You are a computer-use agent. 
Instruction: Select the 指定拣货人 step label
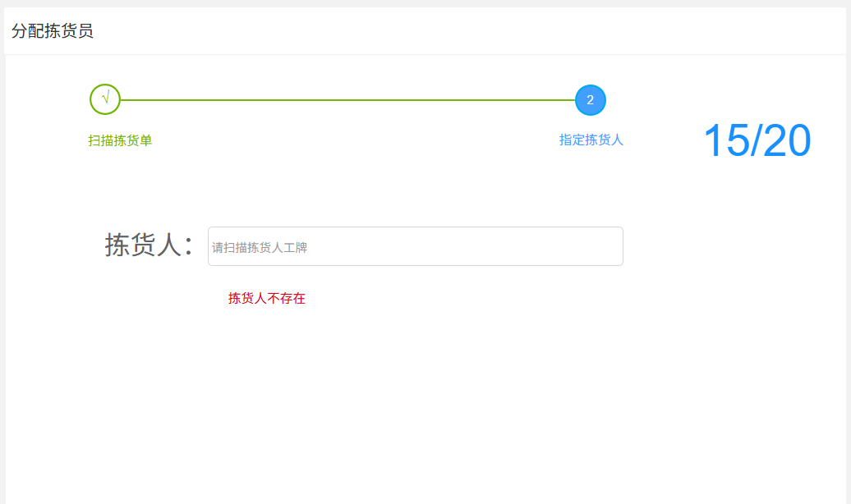[x=591, y=140]
